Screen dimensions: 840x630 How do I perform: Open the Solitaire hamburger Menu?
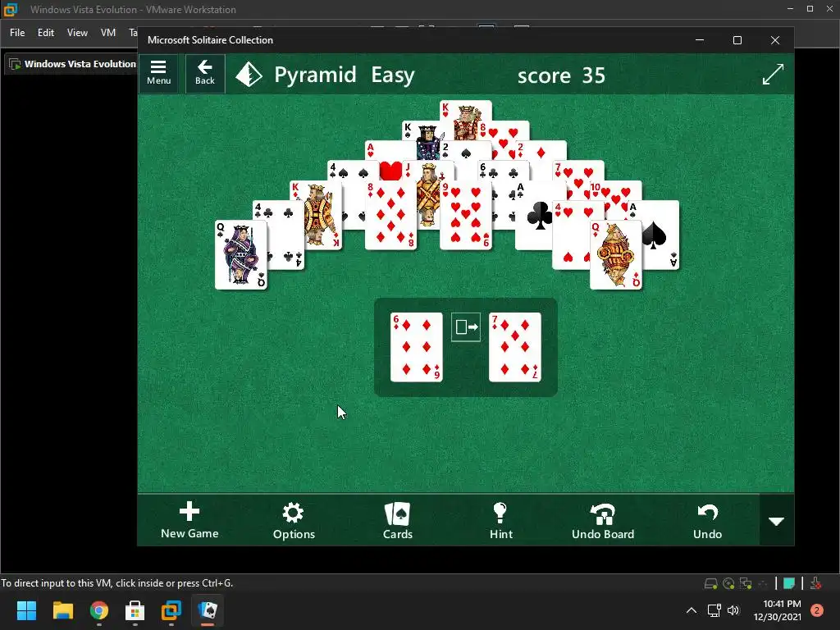[x=158, y=73]
